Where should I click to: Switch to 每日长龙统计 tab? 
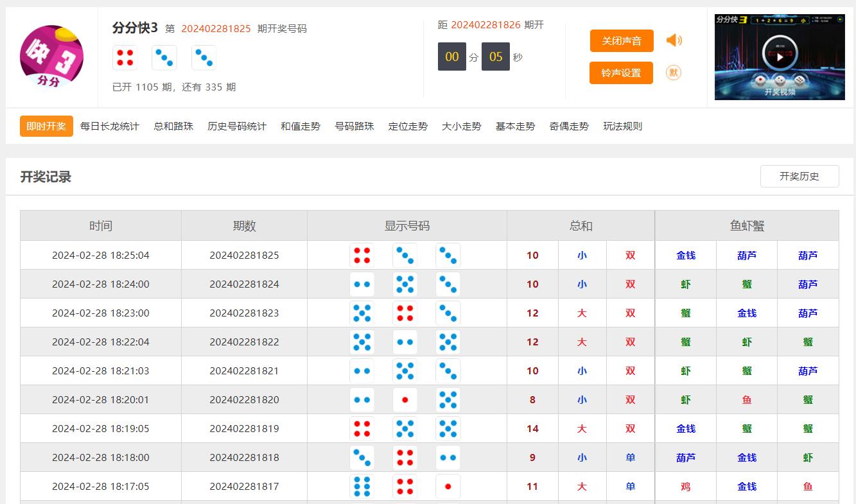(x=110, y=126)
